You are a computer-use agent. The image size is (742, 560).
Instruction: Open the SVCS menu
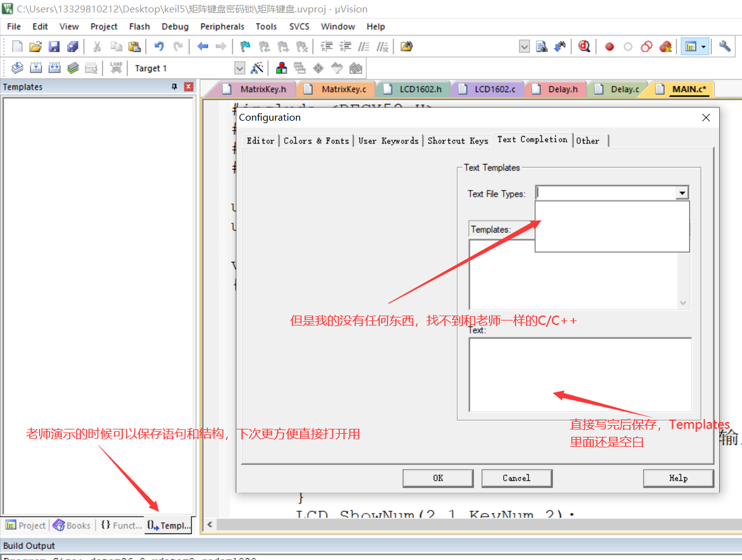tap(299, 27)
